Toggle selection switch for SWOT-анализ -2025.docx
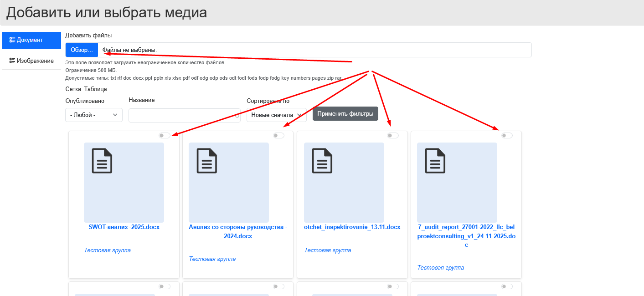644x296 pixels. 165,135
